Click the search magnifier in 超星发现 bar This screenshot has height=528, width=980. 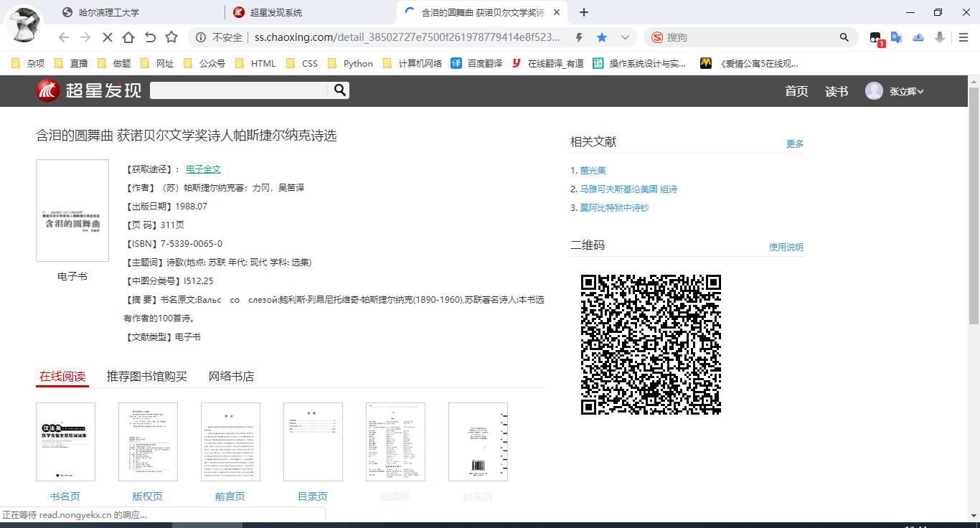(x=340, y=90)
